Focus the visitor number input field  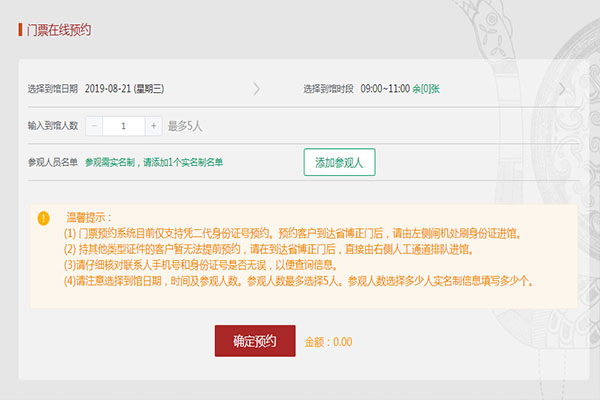(x=124, y=126)
